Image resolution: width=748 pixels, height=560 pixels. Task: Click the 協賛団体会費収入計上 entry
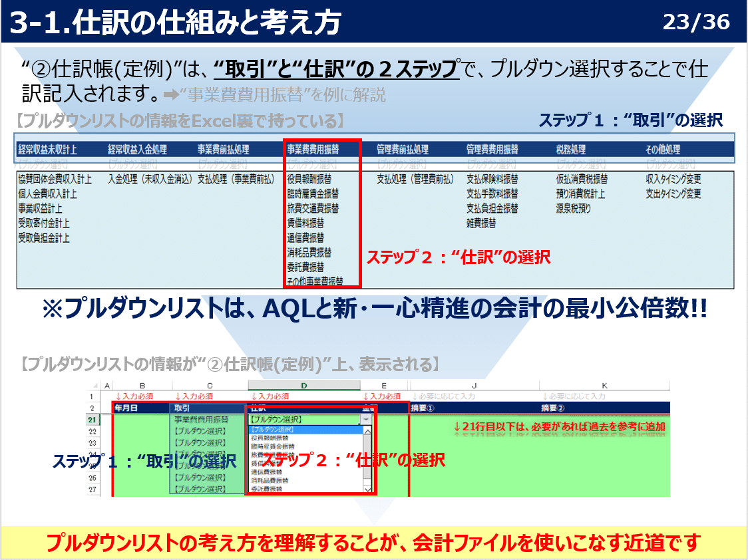(55, 179)
